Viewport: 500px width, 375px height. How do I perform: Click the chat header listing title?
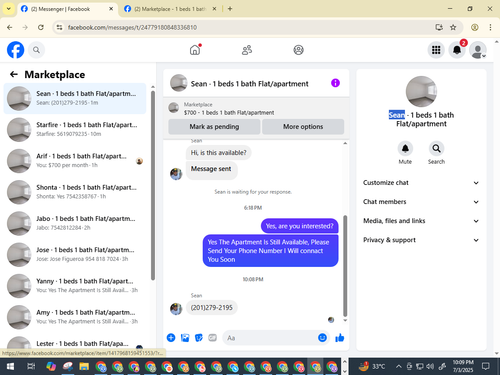pyautogui.click(x=249, y=84)
